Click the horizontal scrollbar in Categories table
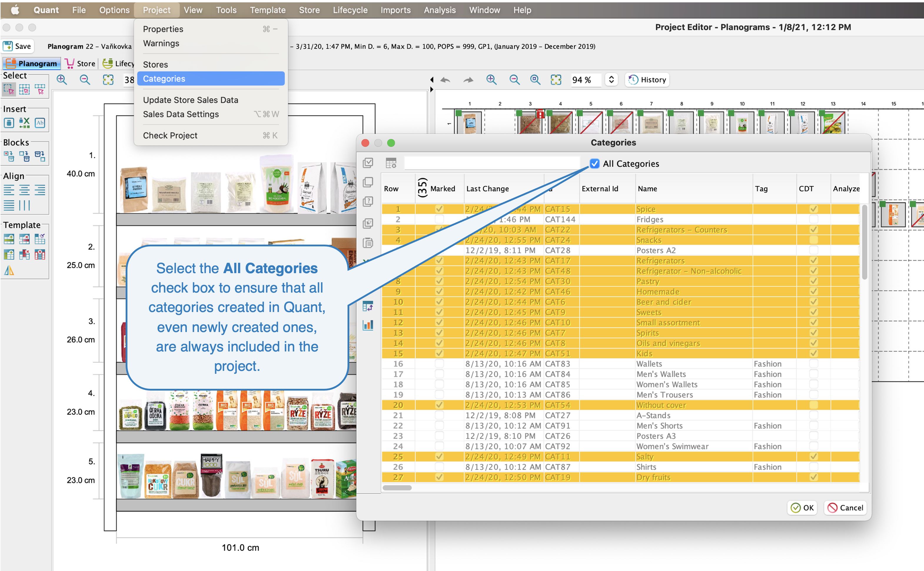924x571 pixels. click(x=397, y=487)
